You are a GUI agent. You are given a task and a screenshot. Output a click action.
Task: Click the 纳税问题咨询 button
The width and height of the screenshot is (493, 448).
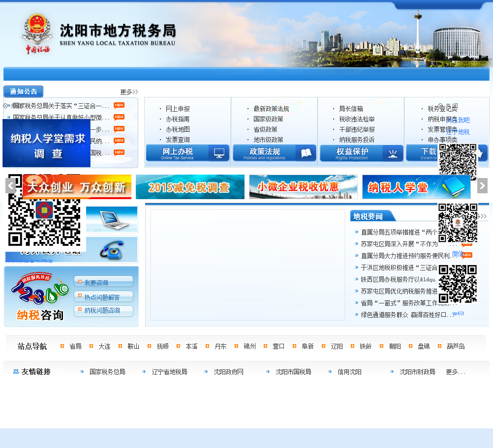(x=103, y=311)
